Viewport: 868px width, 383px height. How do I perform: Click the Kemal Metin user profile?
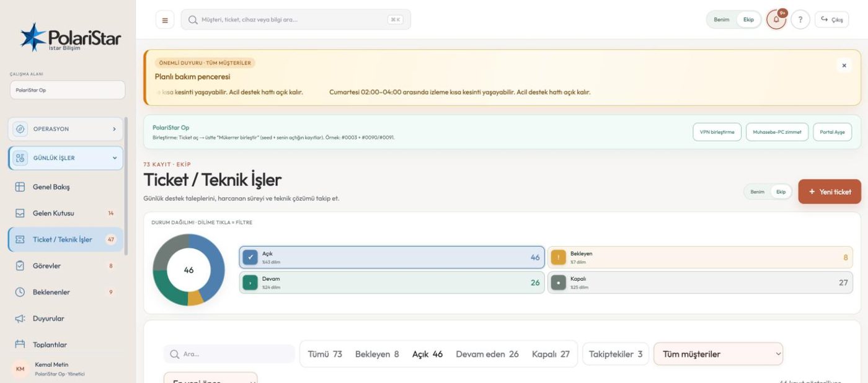click(x=67, y=369)
